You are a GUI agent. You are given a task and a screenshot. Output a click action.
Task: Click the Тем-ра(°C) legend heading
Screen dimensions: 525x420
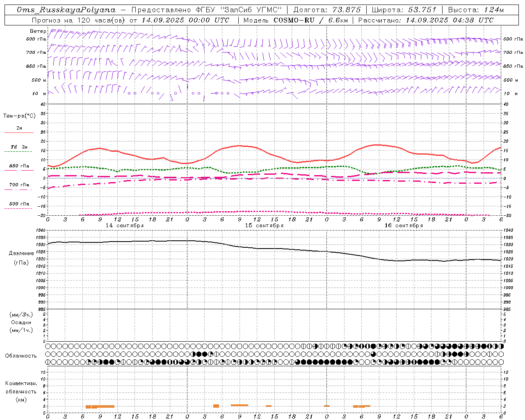click(19, 116)
